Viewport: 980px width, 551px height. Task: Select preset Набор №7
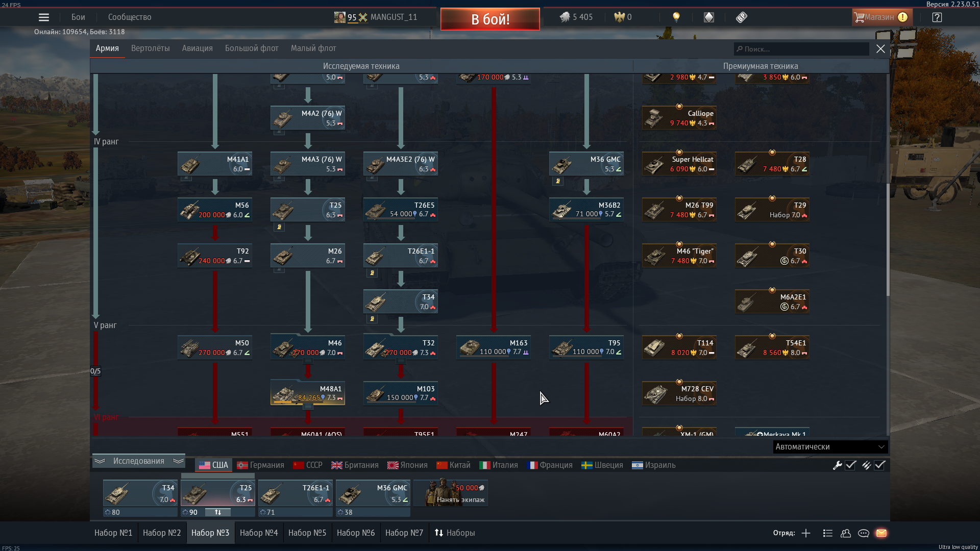point(404,533)
